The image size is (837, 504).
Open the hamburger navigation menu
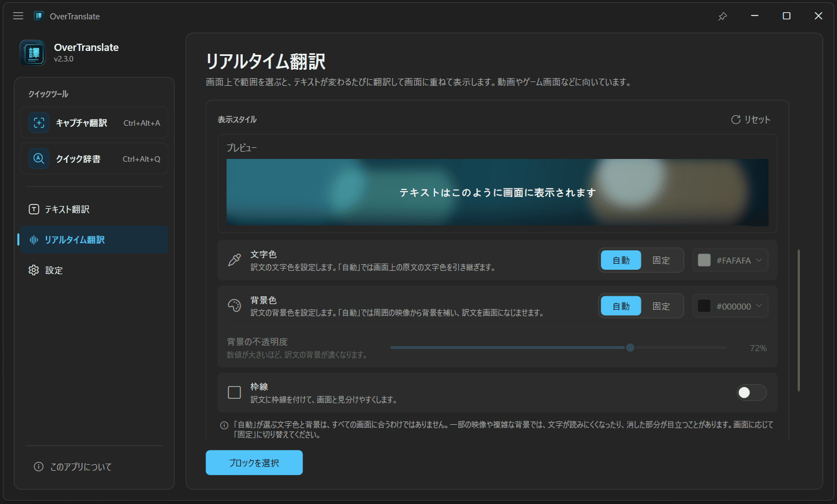pos(18,16)
